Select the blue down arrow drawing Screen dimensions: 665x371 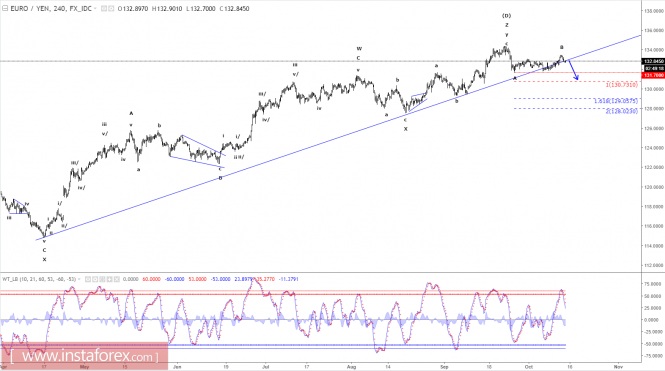pyautogui.click(x=573, y=70)
